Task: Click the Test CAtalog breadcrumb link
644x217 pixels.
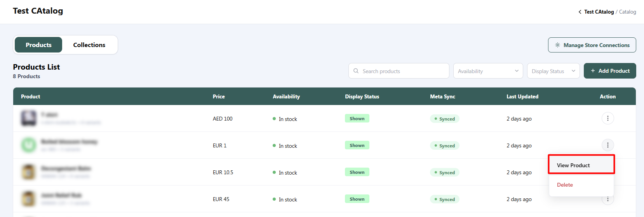Action: (x=599, y=12)
